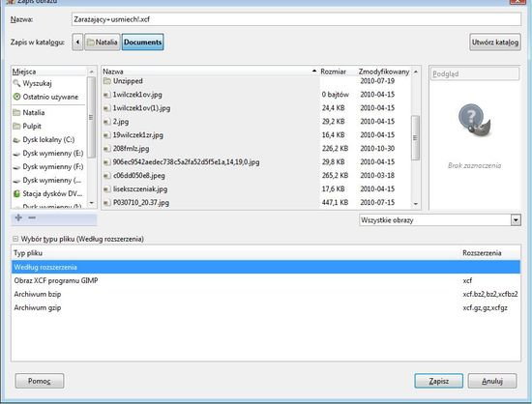Screen dimensions: 532x404
Task: Click the minus icon to remove bookmark
Action: point(32,217)
